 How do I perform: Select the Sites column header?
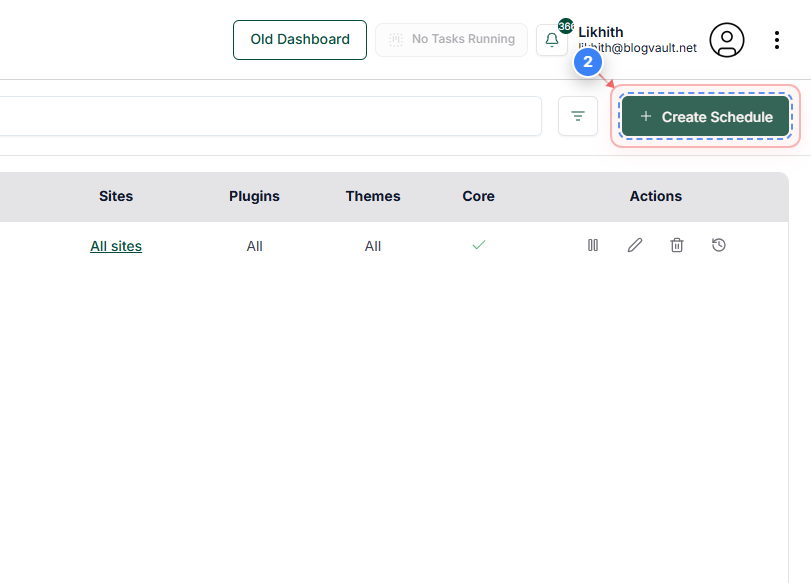tap(116, 196)
